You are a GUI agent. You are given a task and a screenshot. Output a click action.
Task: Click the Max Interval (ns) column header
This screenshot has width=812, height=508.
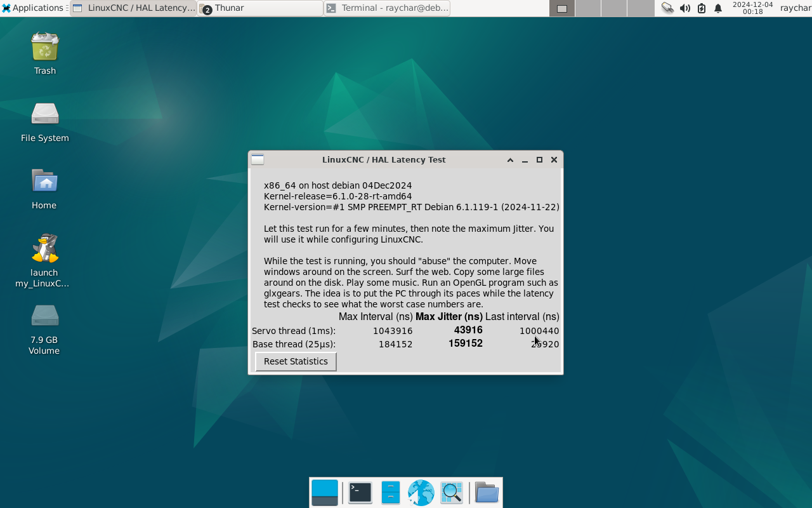tap(376, 317)
